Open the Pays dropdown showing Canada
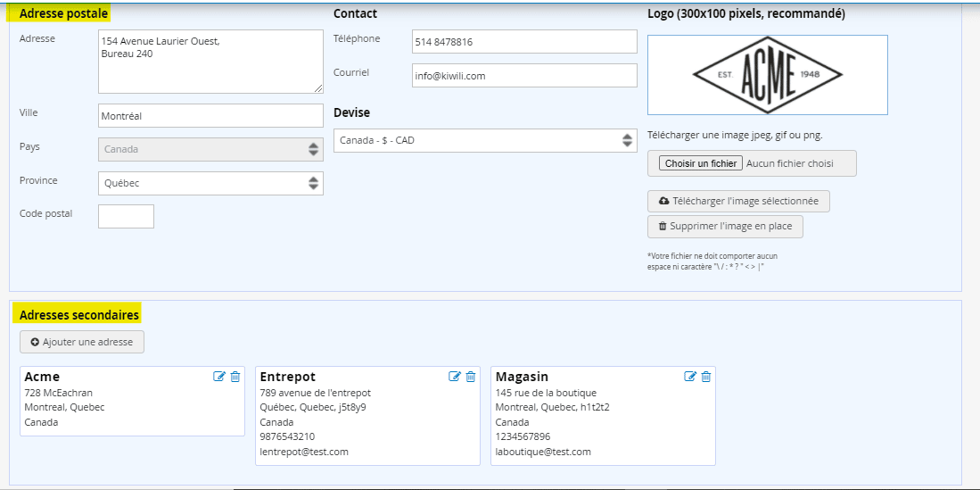980x490 pixels. point(210,150)
